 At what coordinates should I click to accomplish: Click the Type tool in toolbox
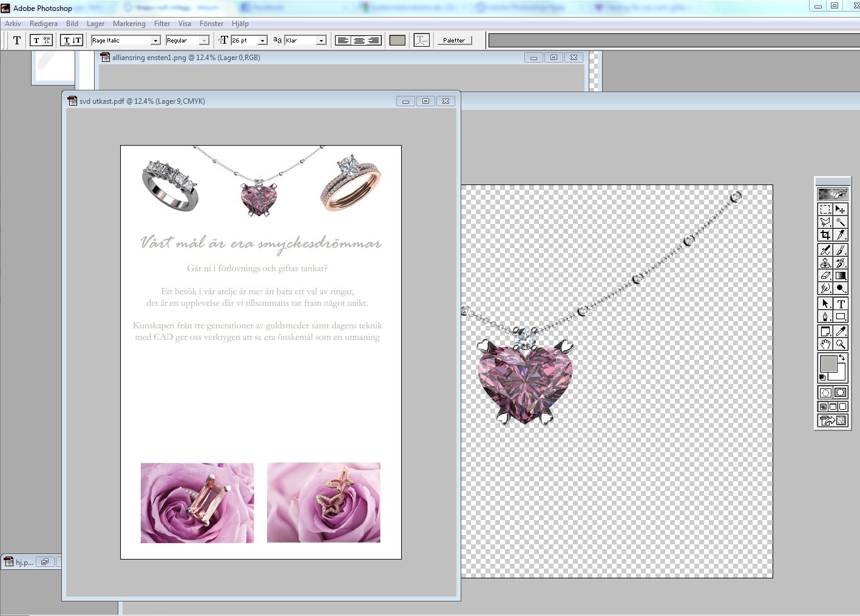841,303
